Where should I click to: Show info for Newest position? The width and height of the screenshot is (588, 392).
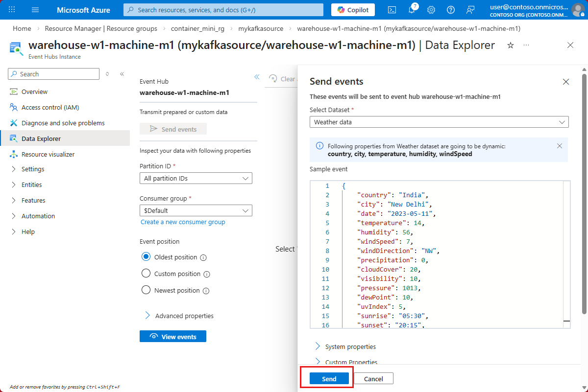(x=206, y=291)
